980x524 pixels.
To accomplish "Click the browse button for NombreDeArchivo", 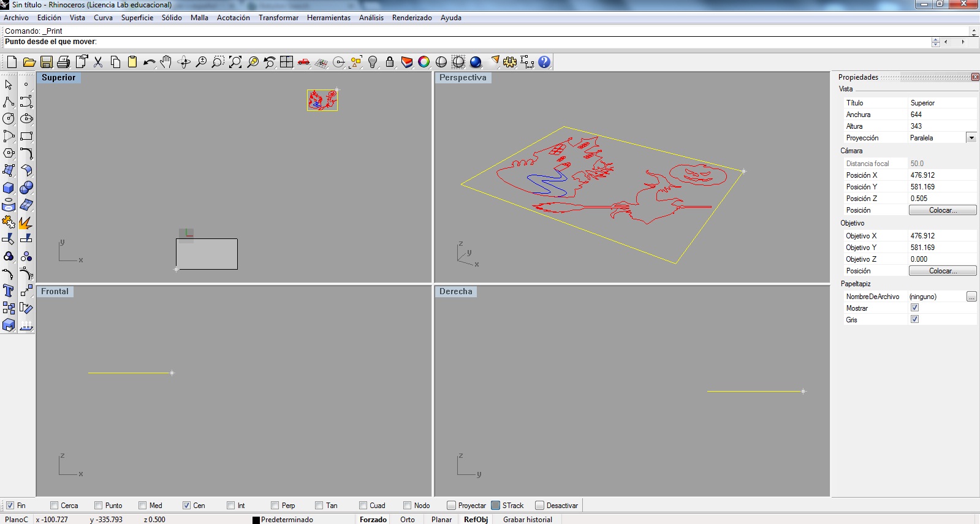I will tap(971, 297).
